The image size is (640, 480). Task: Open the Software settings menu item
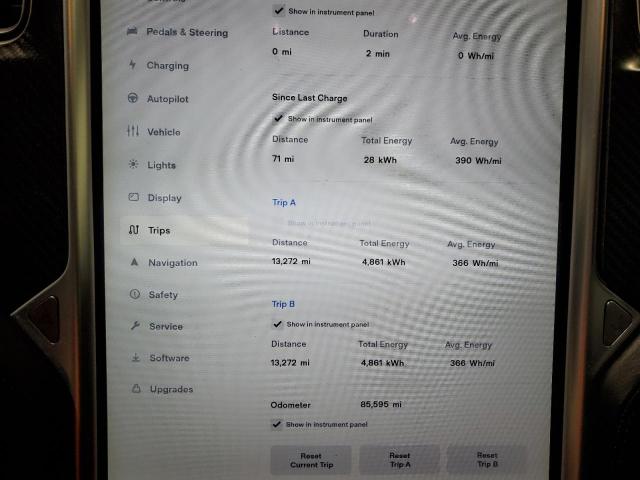click(168, 358)
